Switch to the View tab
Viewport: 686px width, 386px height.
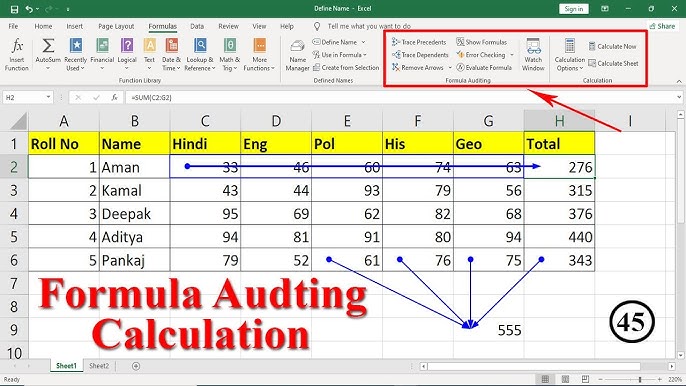point(259,26)
